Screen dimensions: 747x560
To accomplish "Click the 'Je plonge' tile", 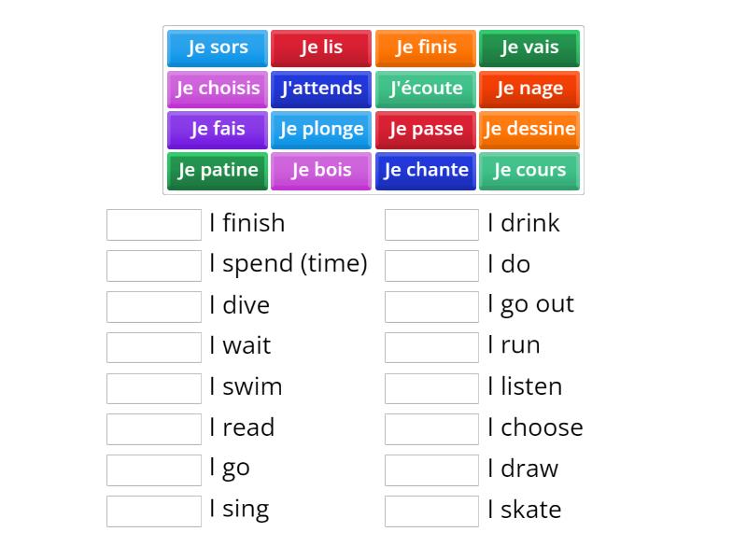I will [x=320, y=130].
